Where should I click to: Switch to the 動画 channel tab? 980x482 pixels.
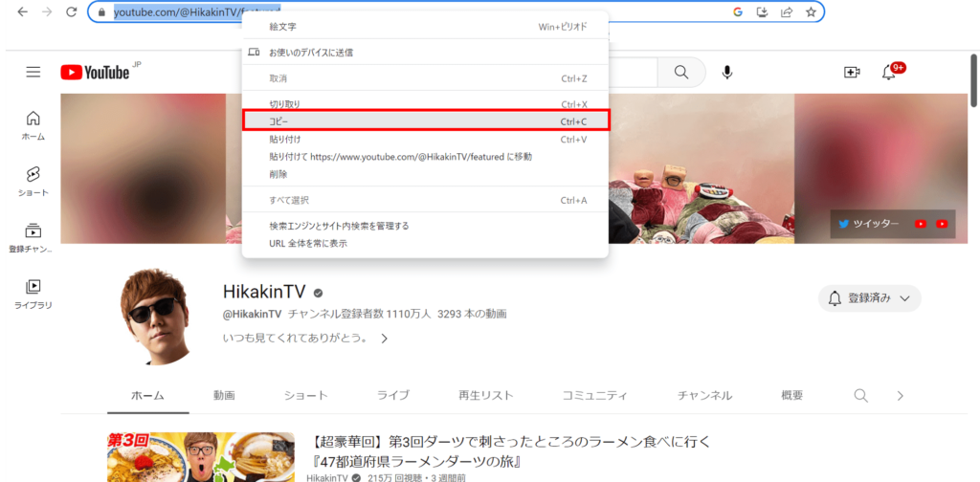click(224, 395)
